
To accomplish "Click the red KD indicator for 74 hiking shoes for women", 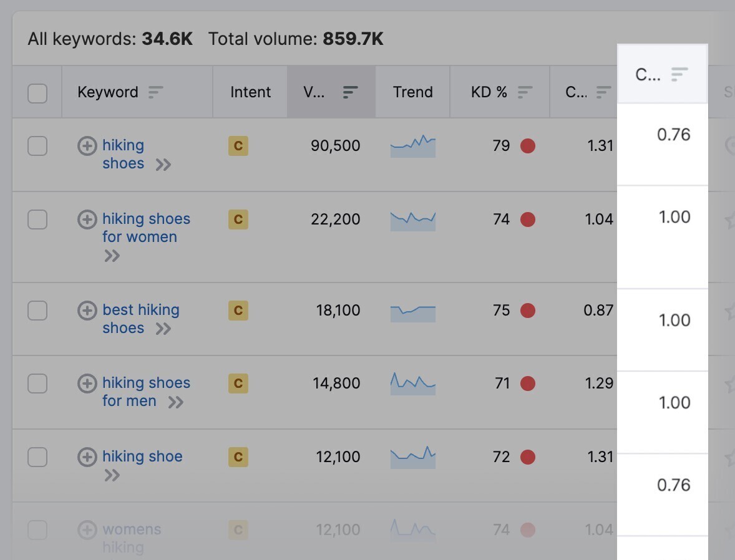I will pos(528,220).
